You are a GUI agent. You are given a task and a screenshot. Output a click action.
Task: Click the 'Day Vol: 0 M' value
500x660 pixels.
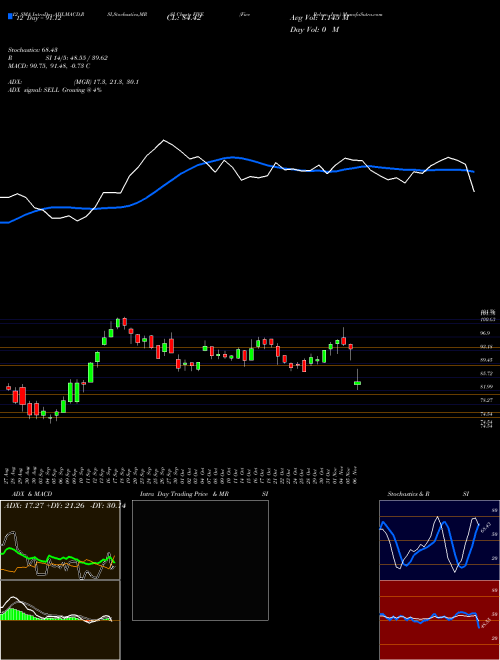coord(314,29)
